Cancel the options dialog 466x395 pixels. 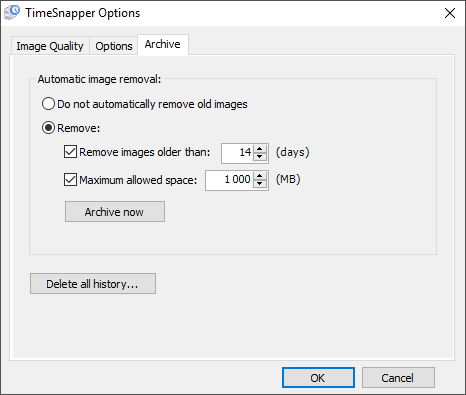(x=398, y=378)
